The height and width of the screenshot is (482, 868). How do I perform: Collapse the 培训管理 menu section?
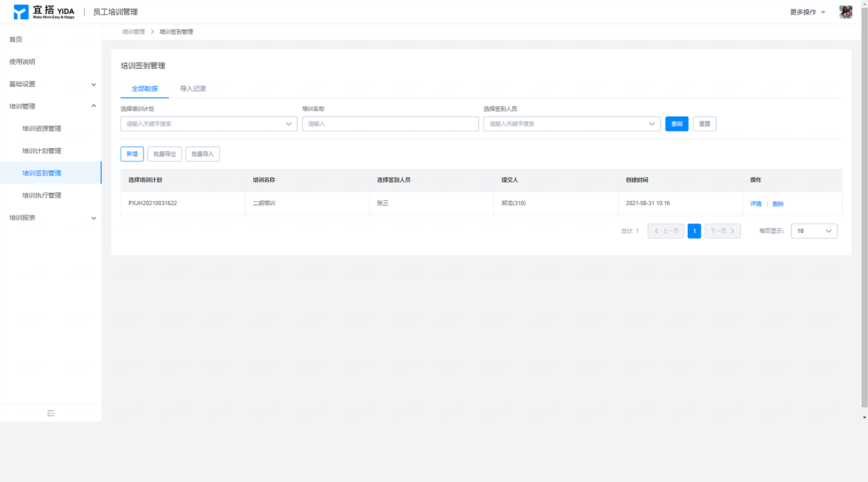(x=51, y=107)
